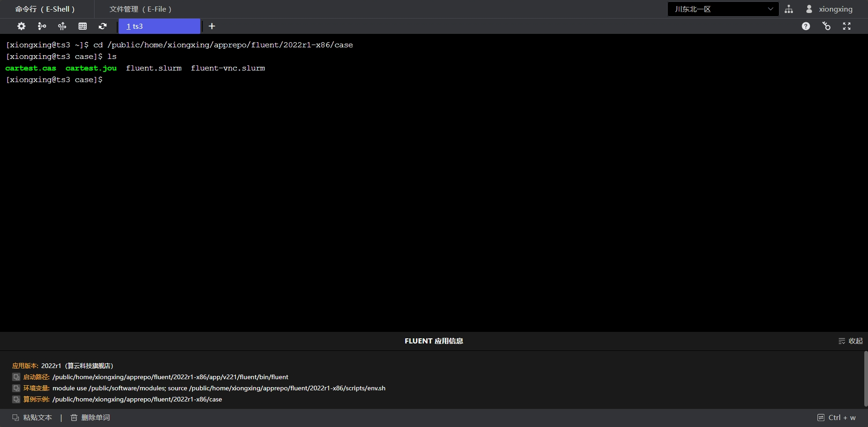Click the fluent.slurm file name
The image size is (868, 427).
pos(154,68)
